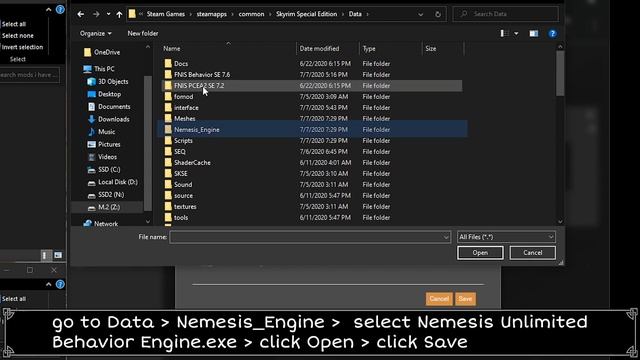This screenshot has height=360, width=640.
Task: Select Network in the navigation pane
Action: [100, 224]
